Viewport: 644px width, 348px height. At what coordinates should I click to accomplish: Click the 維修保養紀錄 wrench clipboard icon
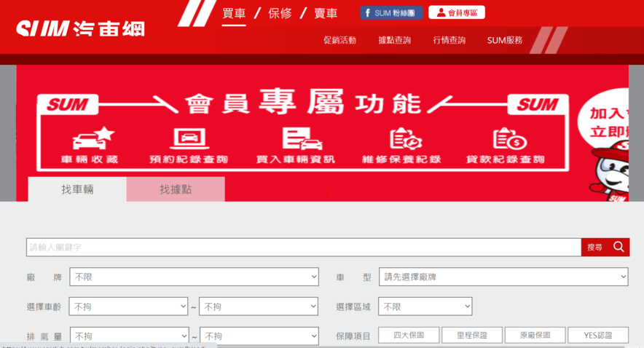tap(406, 139)
